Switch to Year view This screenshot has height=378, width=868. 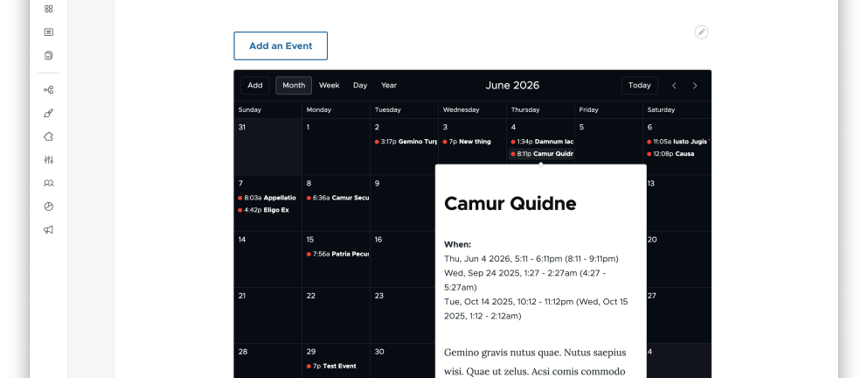[x=389, y=86]
